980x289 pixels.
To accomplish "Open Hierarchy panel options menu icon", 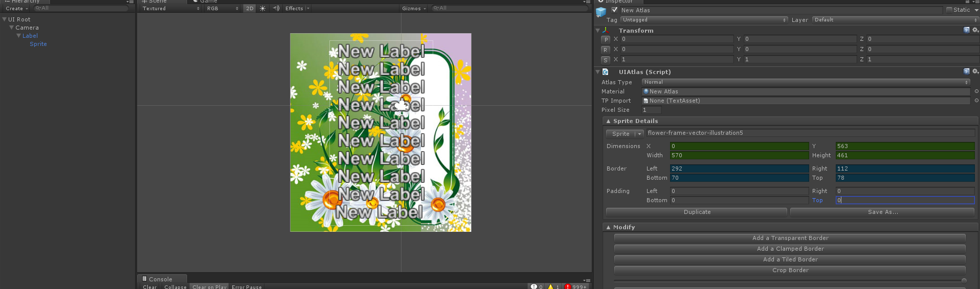I will (x=130, y=2).
